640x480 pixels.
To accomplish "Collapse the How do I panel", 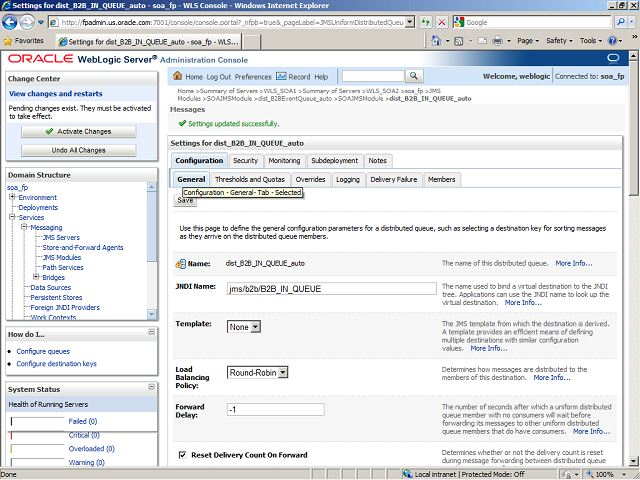I will pos(151,333).
